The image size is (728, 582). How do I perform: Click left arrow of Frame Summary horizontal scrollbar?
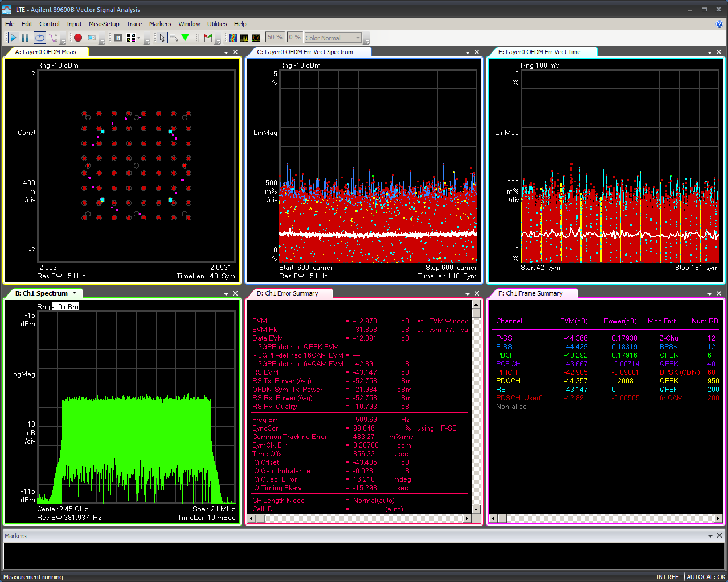494,518
